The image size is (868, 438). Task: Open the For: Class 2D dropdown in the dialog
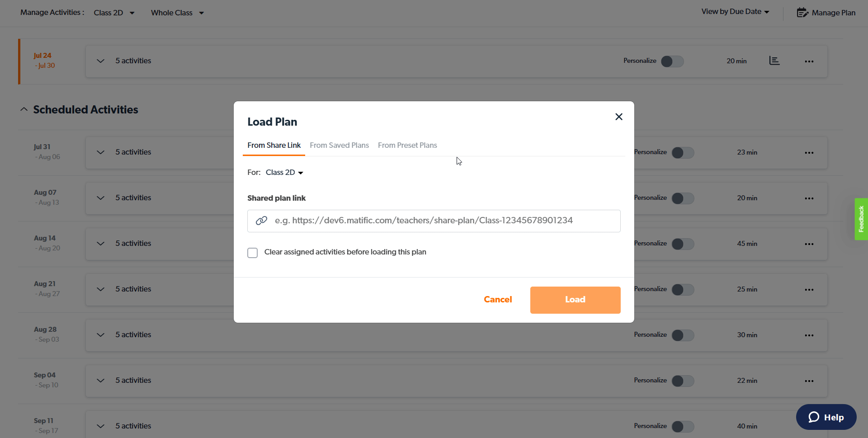(x=284, y=172)
